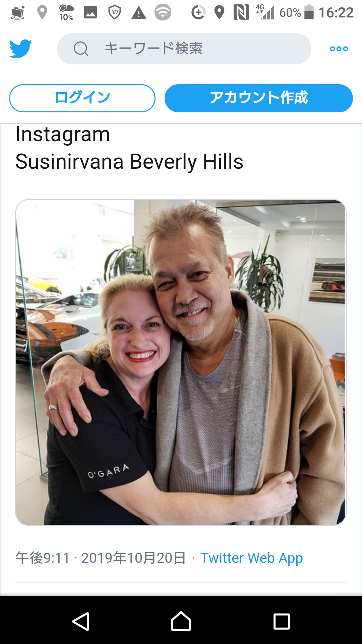Tap the Android recent apps square button
The height and width of the screenshot is (644, 362).
pos(282,622)
